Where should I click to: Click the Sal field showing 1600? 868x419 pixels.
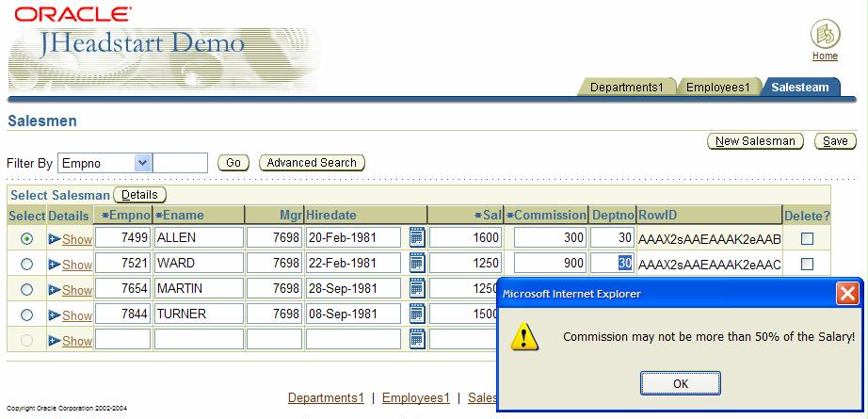(x=465, y=237)
